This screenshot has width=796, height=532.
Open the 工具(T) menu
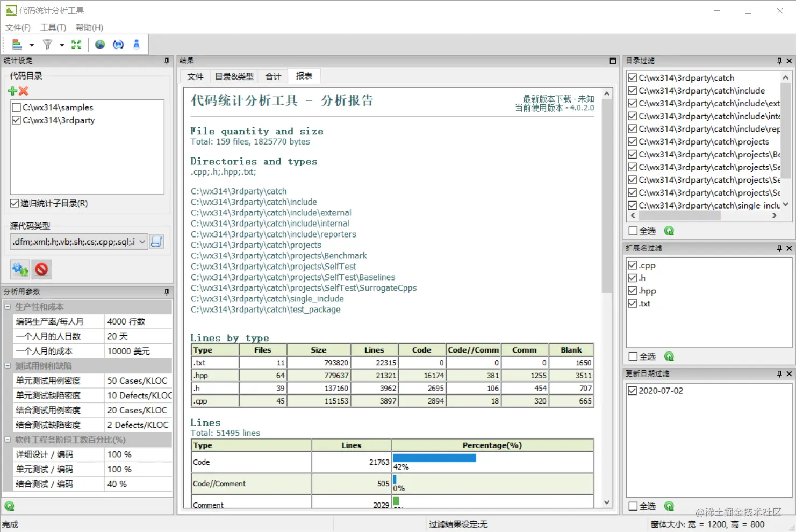pyautogui.click(x=53, y=27)
